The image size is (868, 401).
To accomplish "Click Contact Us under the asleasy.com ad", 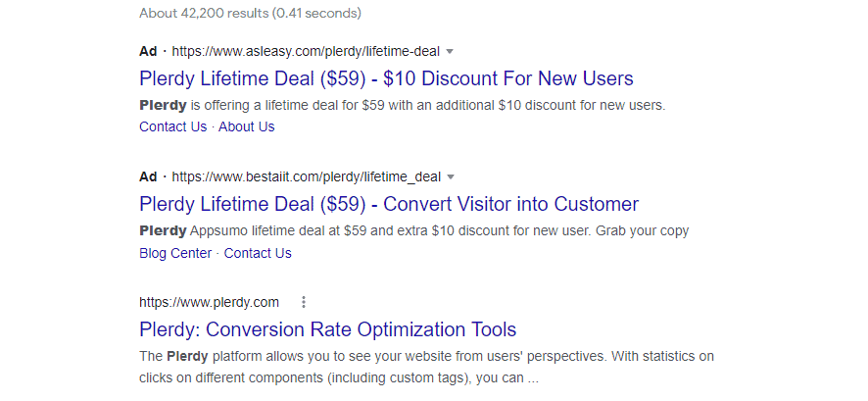I will coord(172,126).
